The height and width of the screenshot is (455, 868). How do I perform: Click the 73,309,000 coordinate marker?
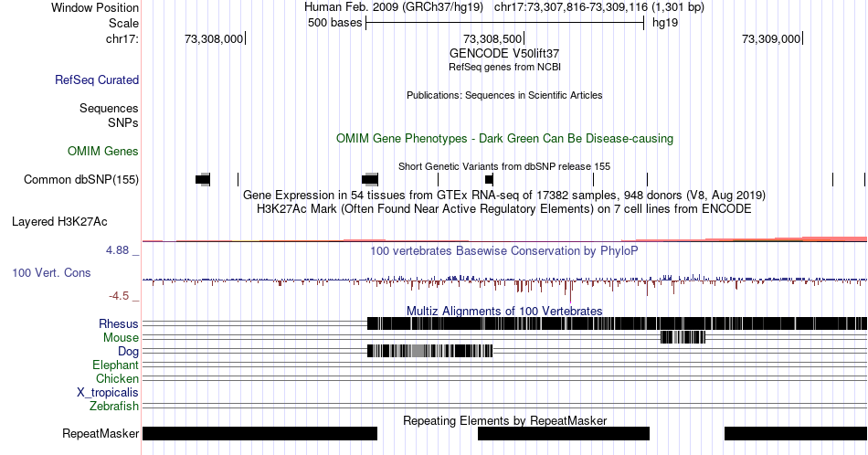[771, 38]
